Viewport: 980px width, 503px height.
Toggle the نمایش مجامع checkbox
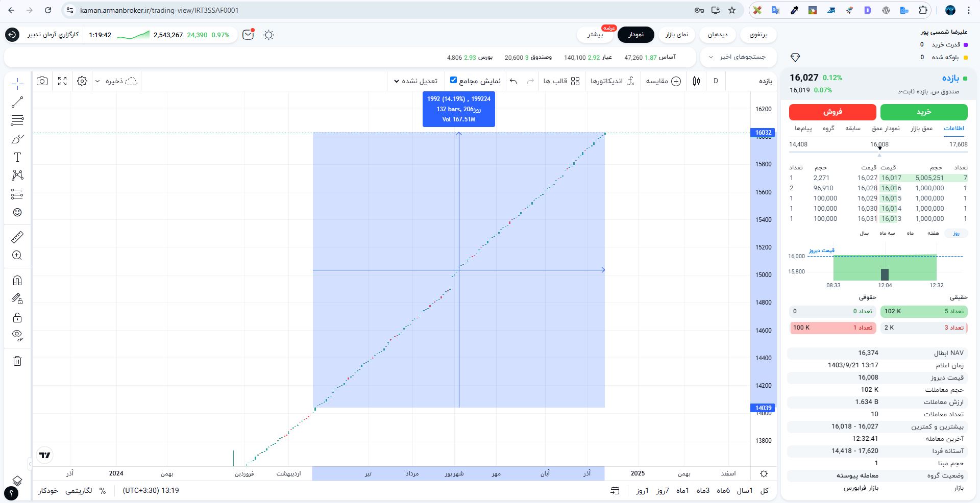pyautogui.click(x=453, y=80)
